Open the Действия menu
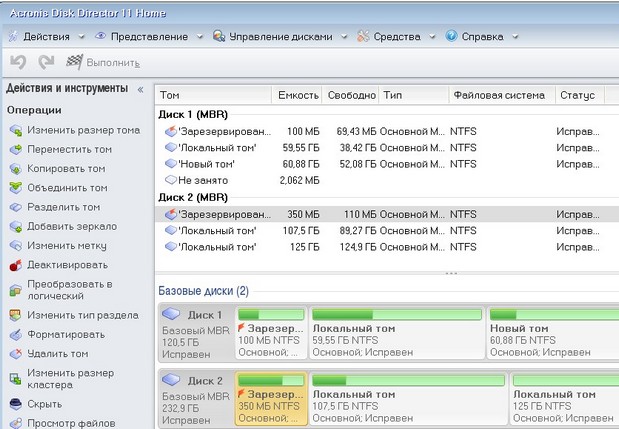This screenshot has width=619, height=429. click(46, 37)
